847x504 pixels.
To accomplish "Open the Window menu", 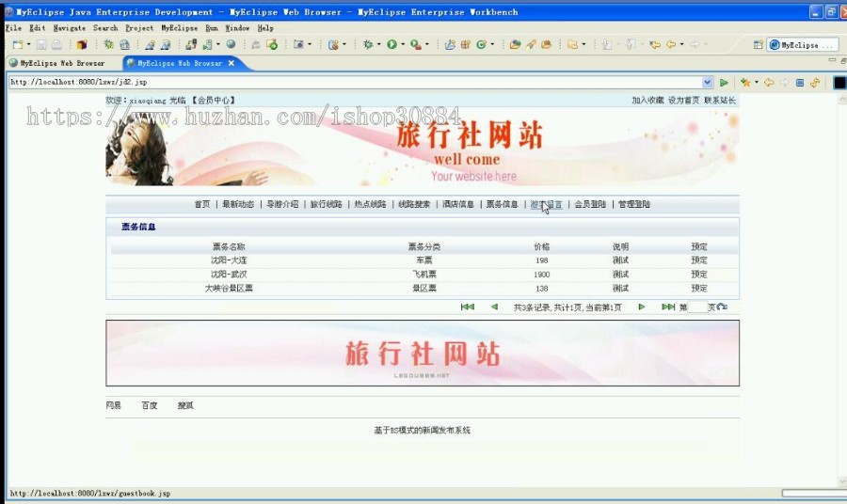I will coord(237,28).
